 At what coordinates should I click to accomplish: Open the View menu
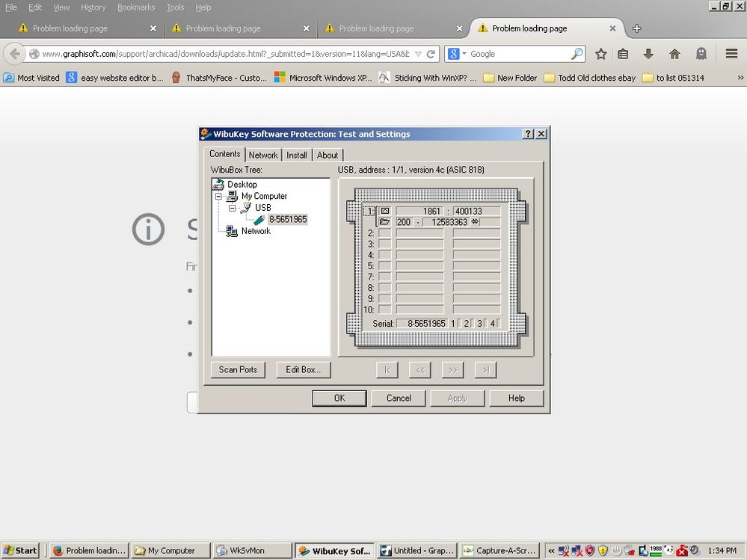tap(61, 7)
